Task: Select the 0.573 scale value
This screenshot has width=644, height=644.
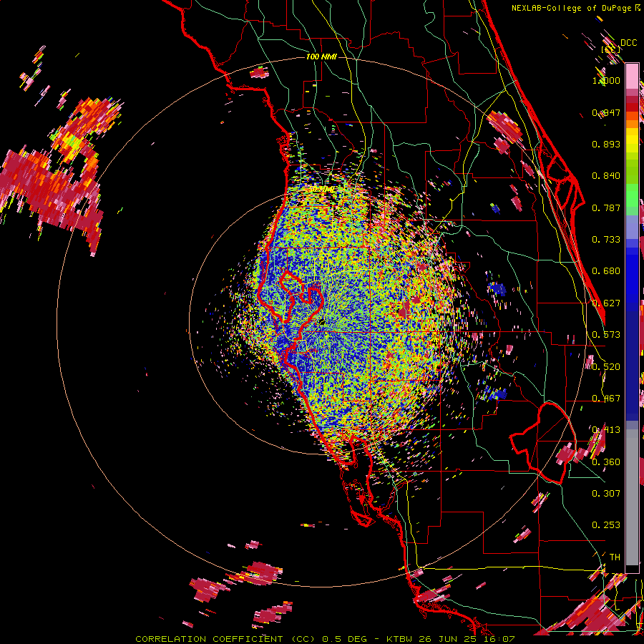Action: (x=606, y=335)
